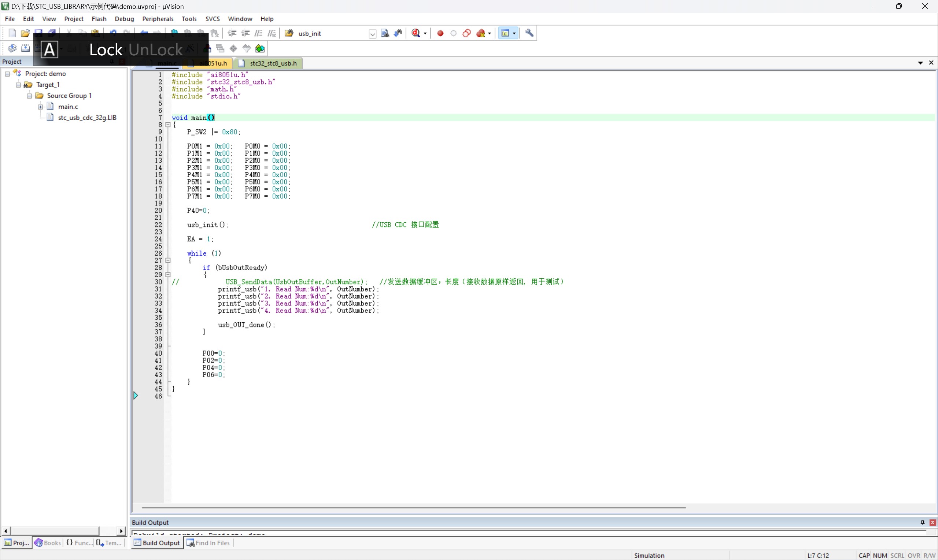This screenshot has width=938, height=560.
Task: Open the Pack Installer icon
Action: pyautogui.click(x=260, y=48)
